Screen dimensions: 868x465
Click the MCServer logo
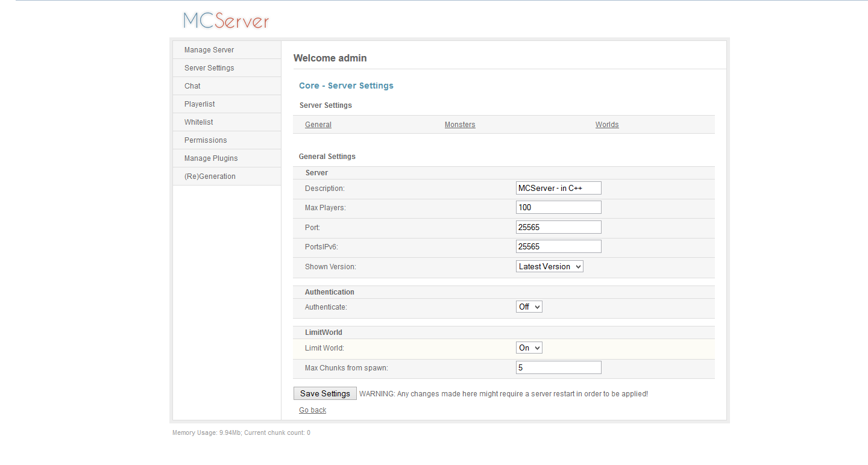coord(226,20)
